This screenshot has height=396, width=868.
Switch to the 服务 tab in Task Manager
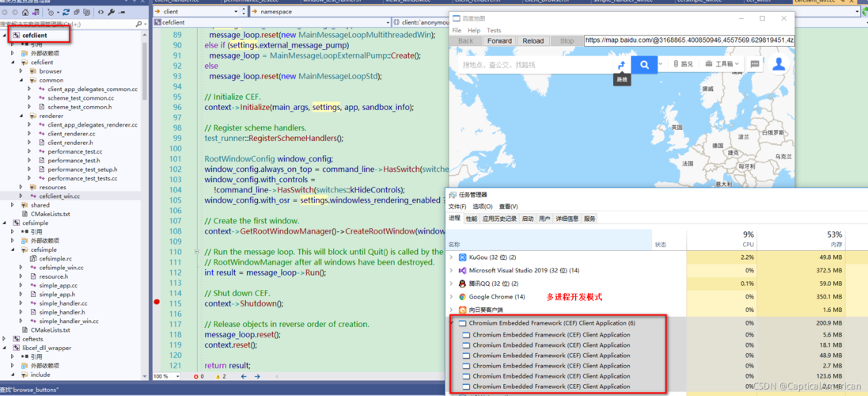[589, 219]
